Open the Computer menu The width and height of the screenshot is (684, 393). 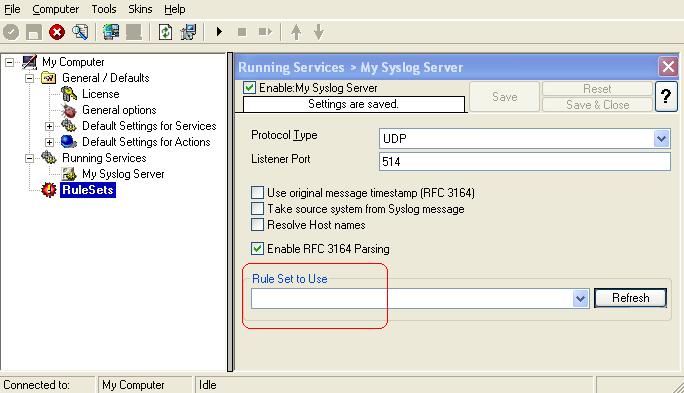pyautogui.click(x=55, y=9)
